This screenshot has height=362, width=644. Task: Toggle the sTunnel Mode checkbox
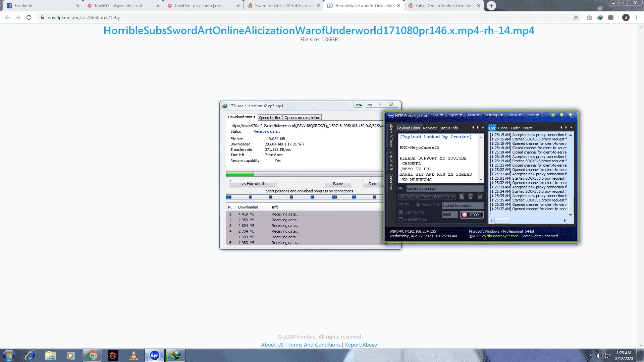pos(400,219)
